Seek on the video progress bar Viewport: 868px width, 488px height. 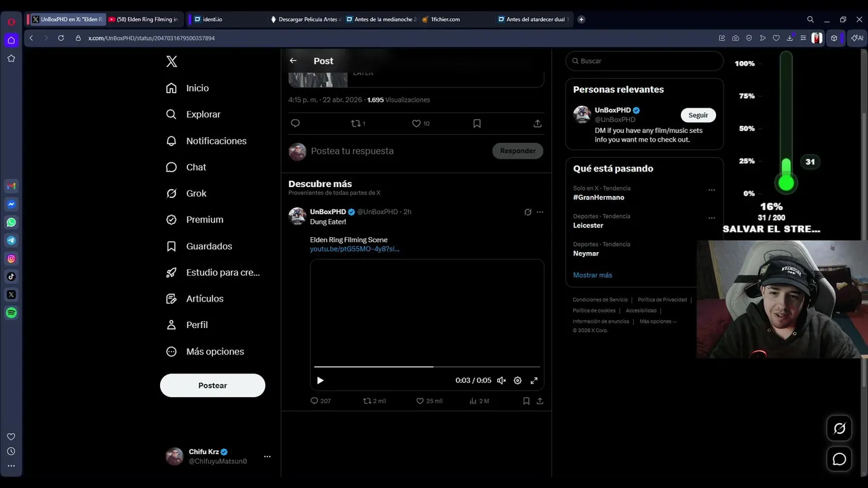(x=427, y=367)
